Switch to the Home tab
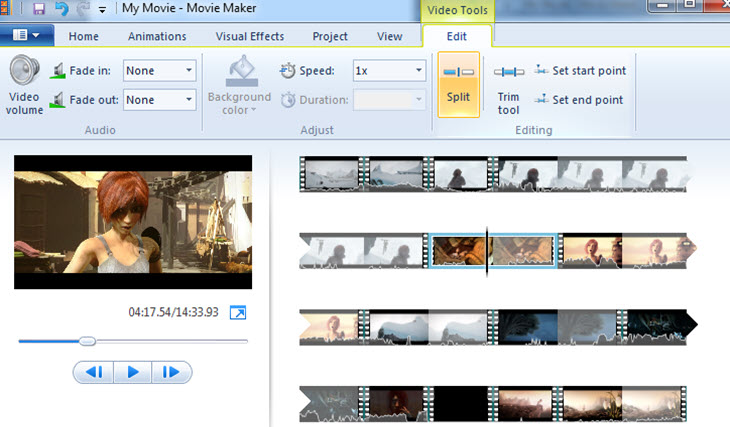 click(x=84, y=36)
